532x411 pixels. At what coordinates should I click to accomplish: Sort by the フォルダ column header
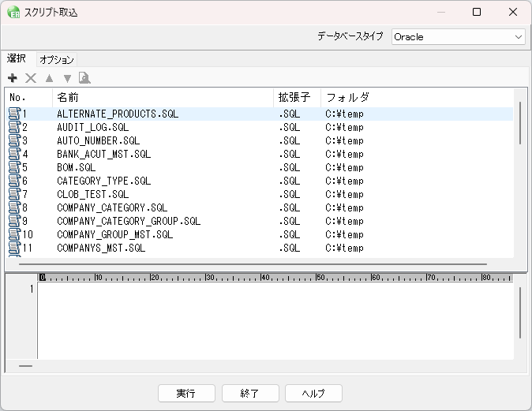click(x=417, y=98)
